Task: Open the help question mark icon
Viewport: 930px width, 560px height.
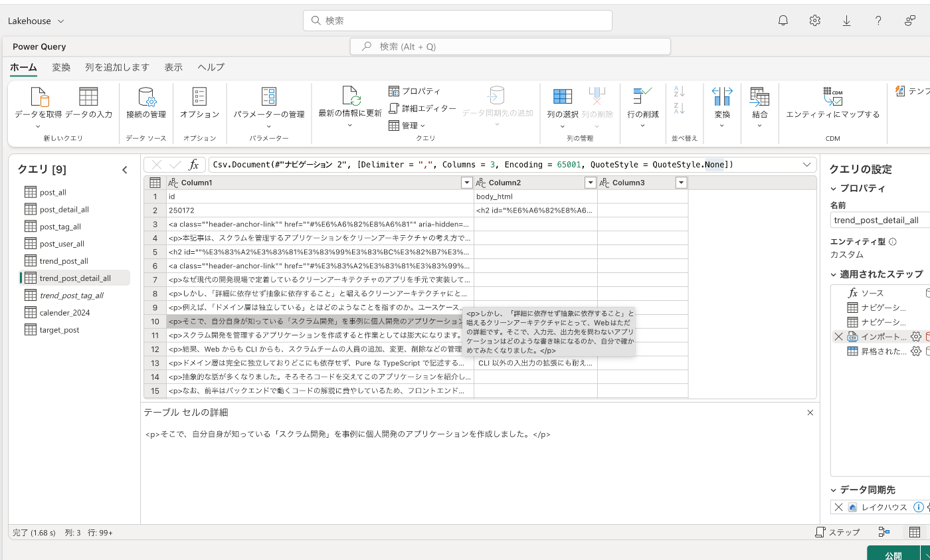Action: pyautogui.click(x=879, y=21)
